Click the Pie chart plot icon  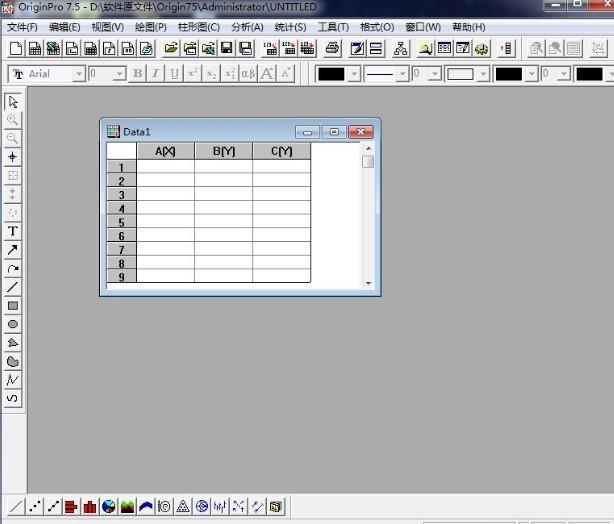(108, 506)
